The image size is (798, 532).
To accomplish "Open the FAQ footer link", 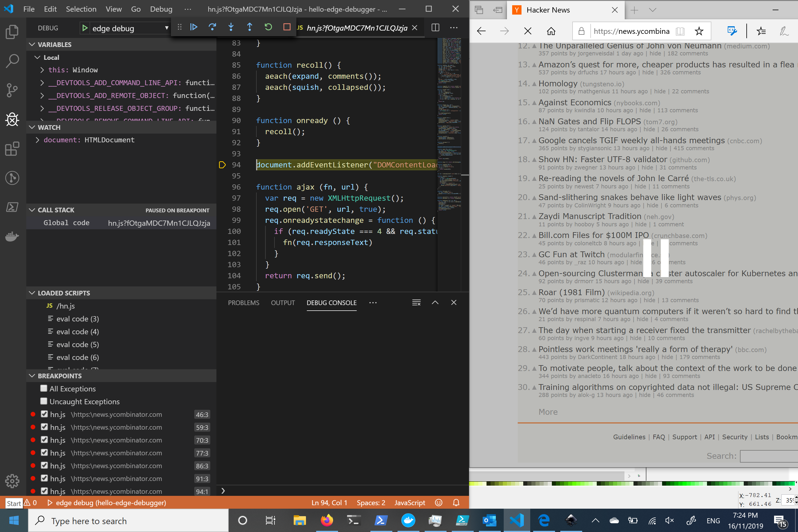I will (x=659, y=437).
